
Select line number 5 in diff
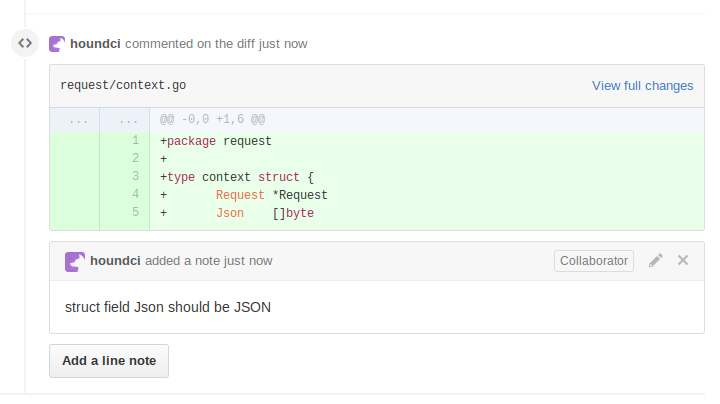[135, 212]
